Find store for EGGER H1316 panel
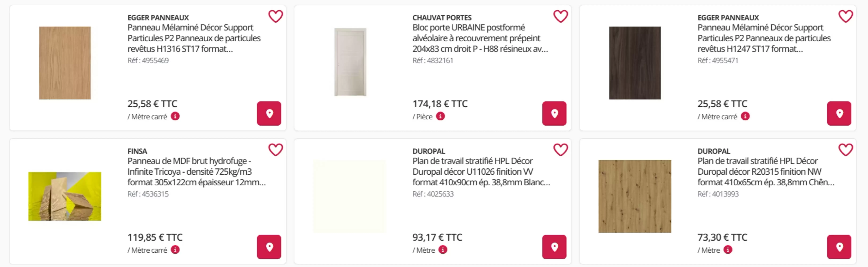The image size is (868, 267). [269, 114]
